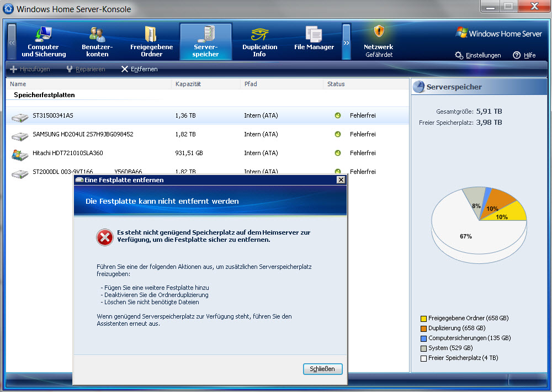Click the Serverspeicher pie chart icon

pos(418,87)
